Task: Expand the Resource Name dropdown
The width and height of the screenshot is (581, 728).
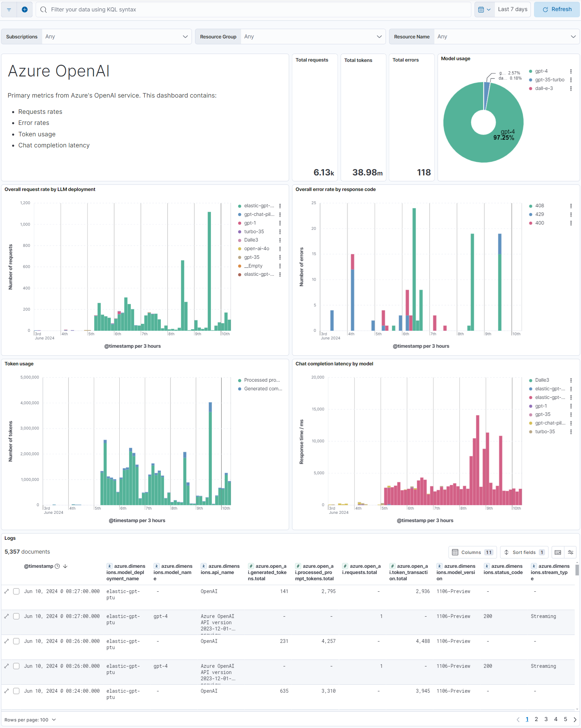Action: pyautogui.click(x=505, y=36)
